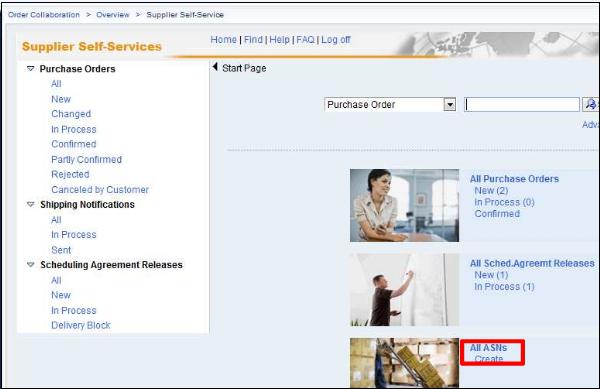
Task: Open the Home link in top menu
Action: [x=223, y=40]
